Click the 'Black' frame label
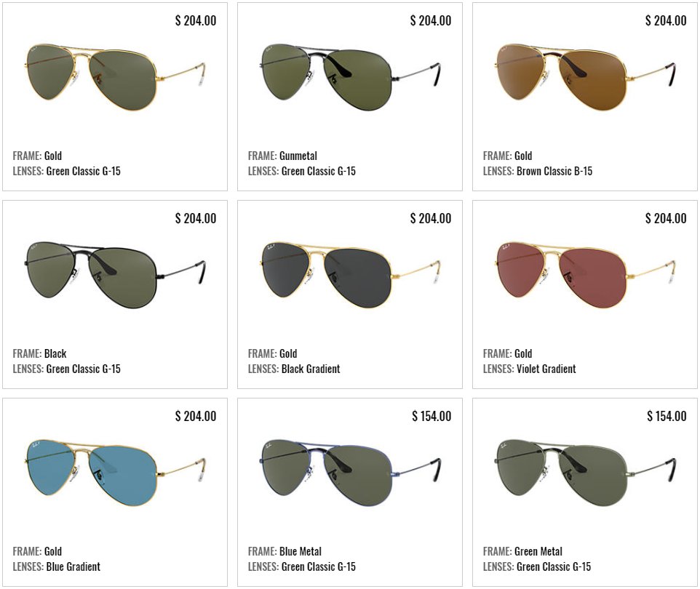This screenshot has height=589, width=700. [x=55, y=354]
